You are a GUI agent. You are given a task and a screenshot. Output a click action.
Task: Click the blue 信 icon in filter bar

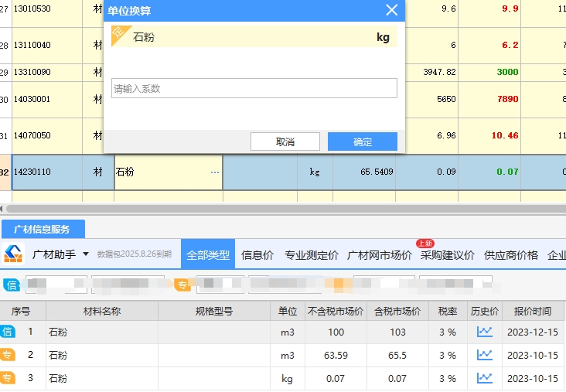tap(11, 285)
